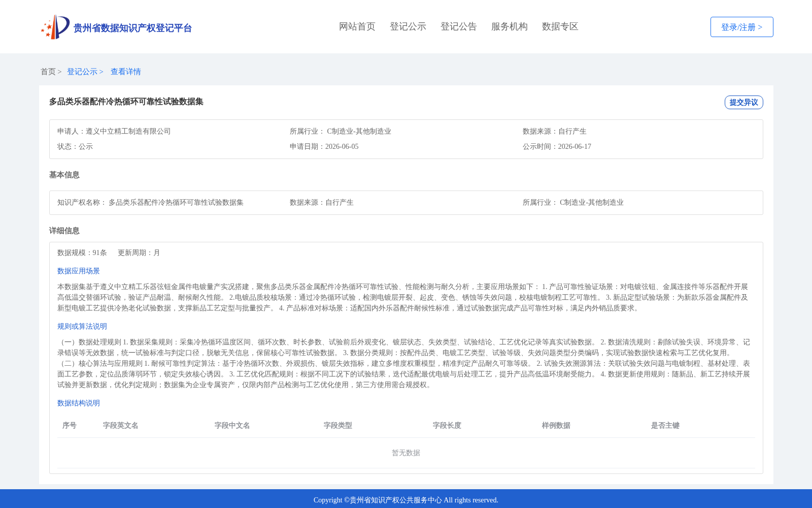Click the 数据结构说明 subheading
Screen dimensions: 812x508
79,403
